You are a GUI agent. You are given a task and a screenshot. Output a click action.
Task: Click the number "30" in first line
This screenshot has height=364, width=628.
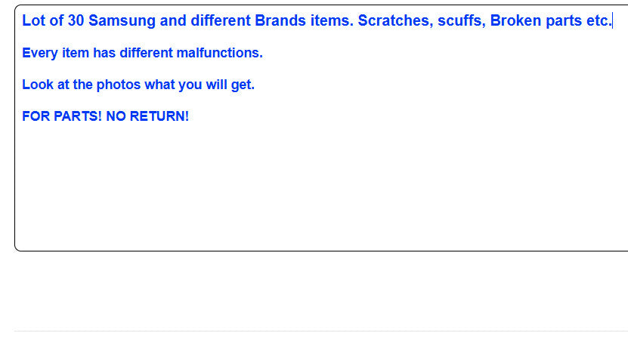tap(76, 20)
